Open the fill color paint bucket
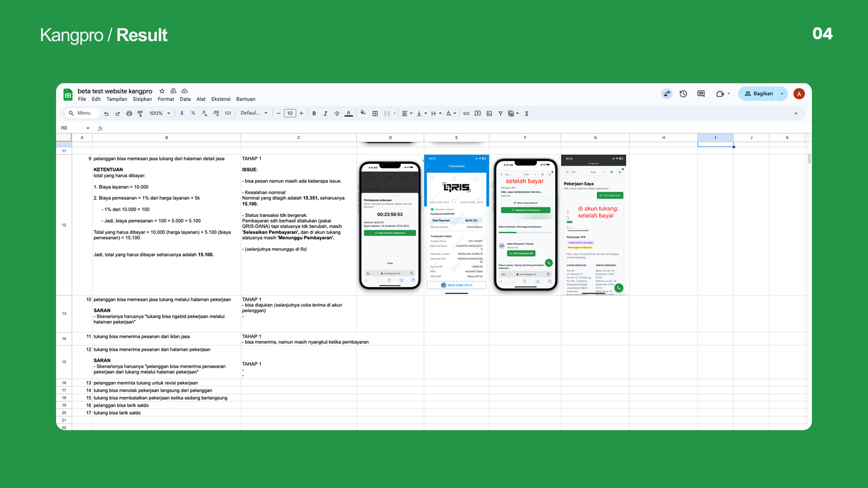The image size is (868, 488). [363, 113]
